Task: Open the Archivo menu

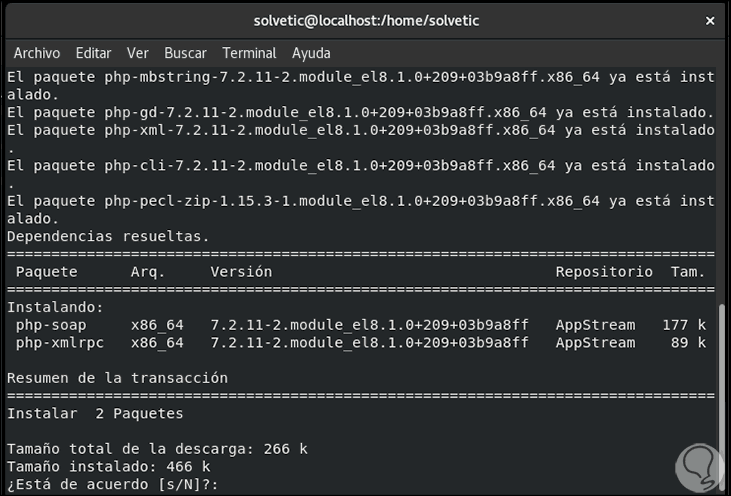Action: point(37,53)
